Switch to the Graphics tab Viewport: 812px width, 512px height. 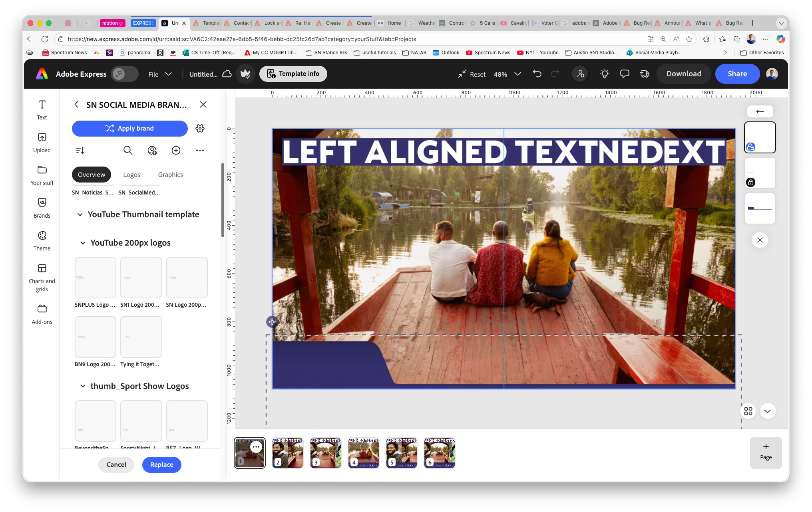(x=170, y=175)
